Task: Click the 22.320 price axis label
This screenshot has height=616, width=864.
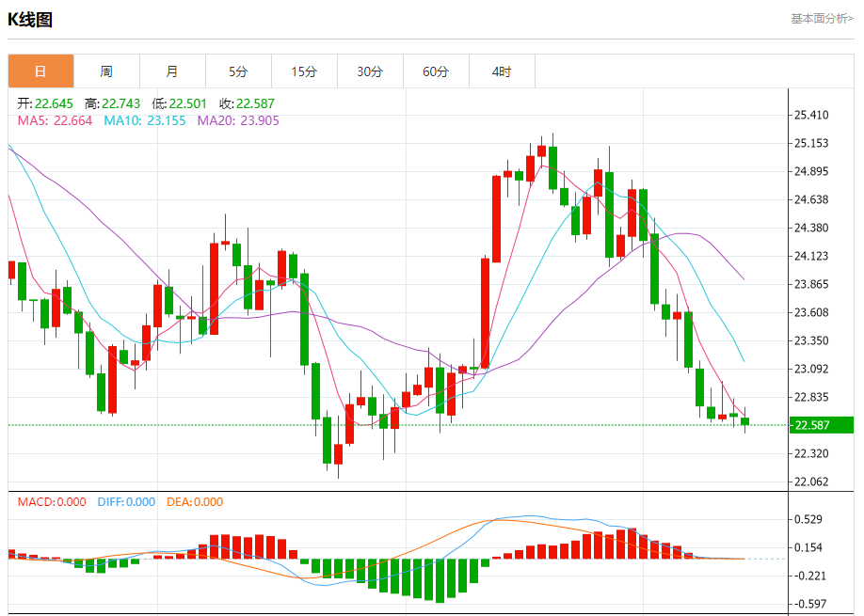Action: pos(811,453)
